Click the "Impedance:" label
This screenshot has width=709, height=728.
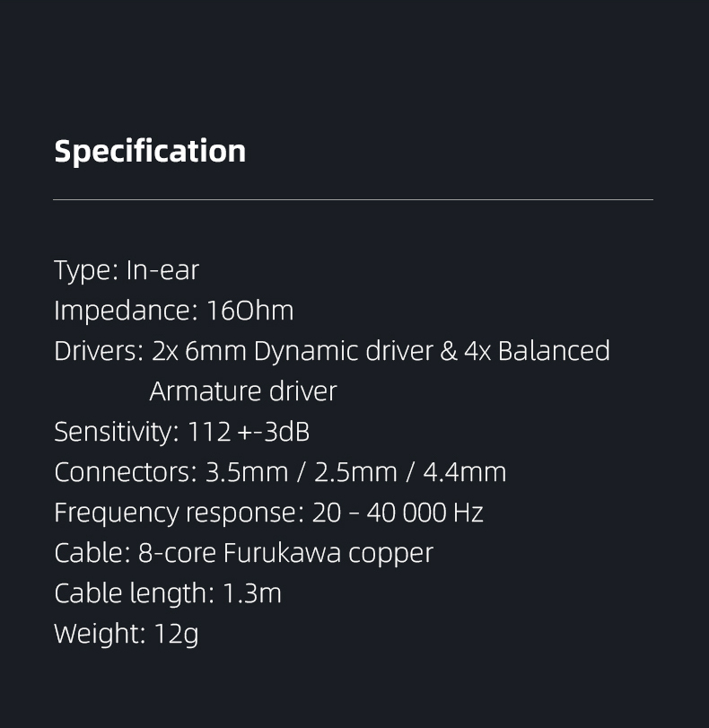pyautogui.click(x=126, y=311)
